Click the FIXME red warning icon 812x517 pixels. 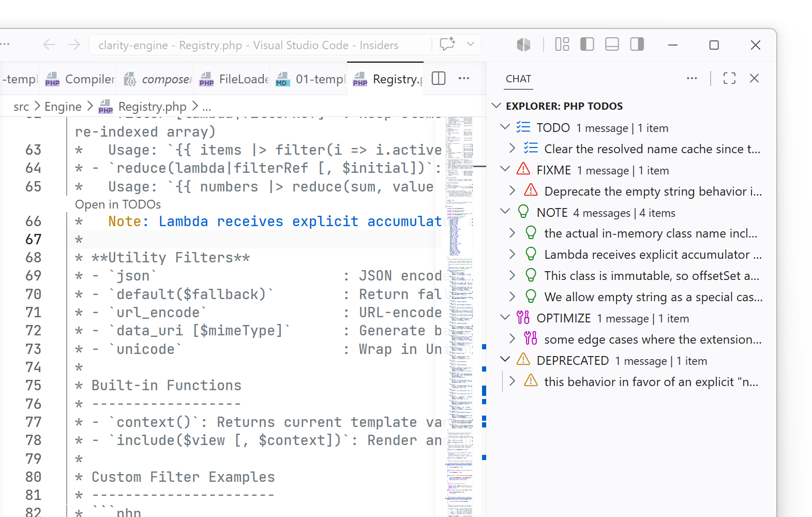523,170
